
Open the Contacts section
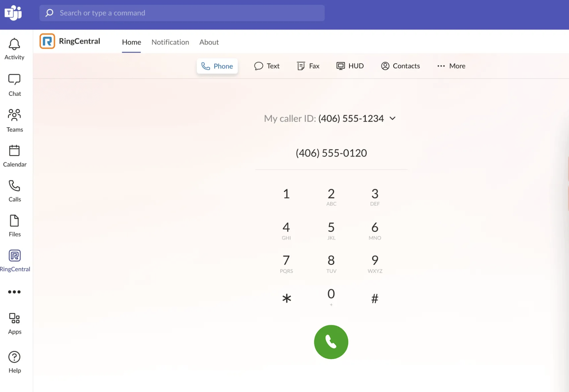[x=401, y=66]
